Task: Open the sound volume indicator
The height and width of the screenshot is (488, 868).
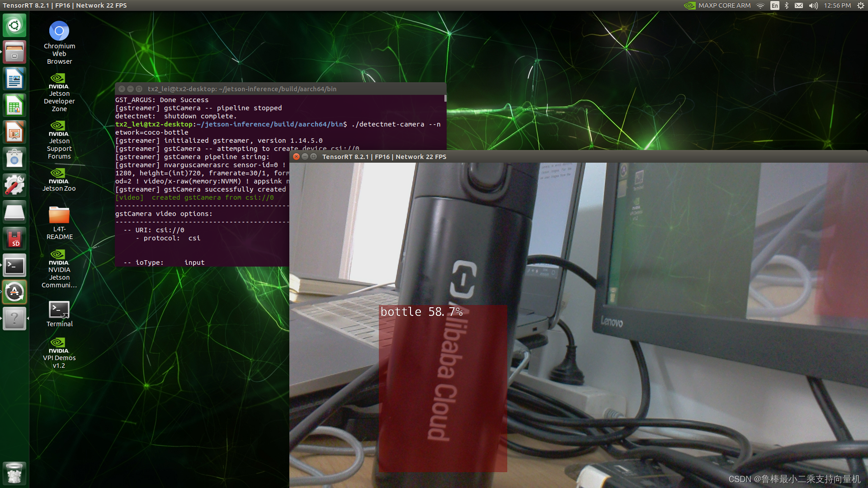Action: [x=813, y=5]
